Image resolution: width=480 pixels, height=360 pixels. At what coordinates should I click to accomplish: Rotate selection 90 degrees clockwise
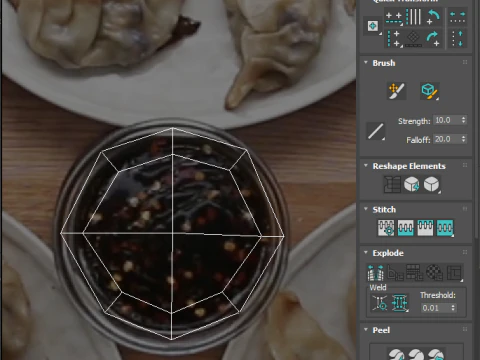(x=434, y=39)
